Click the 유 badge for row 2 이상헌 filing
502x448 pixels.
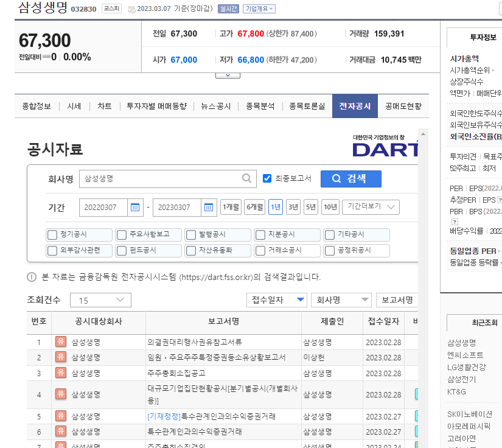pyautogui.click(x=61, y=357)
